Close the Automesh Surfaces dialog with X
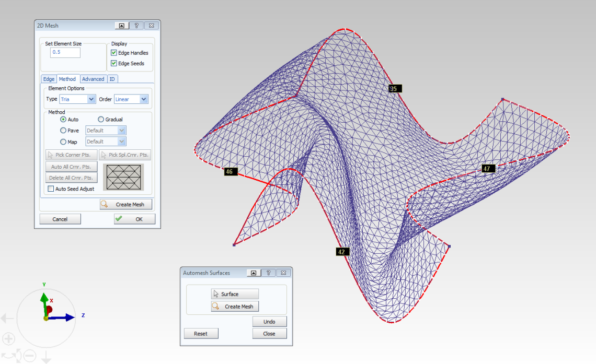This screenshot has height=364, width=596. click(x=283, y=273)
